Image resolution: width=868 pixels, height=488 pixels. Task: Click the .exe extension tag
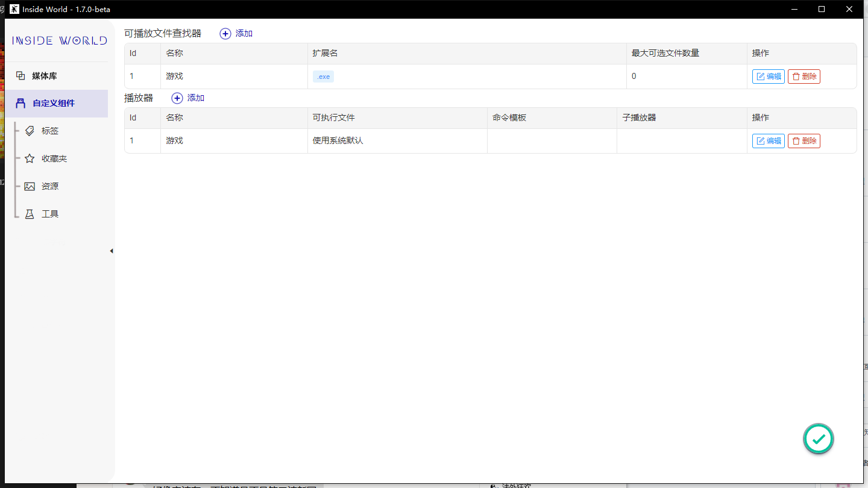[x=323, y=76]
